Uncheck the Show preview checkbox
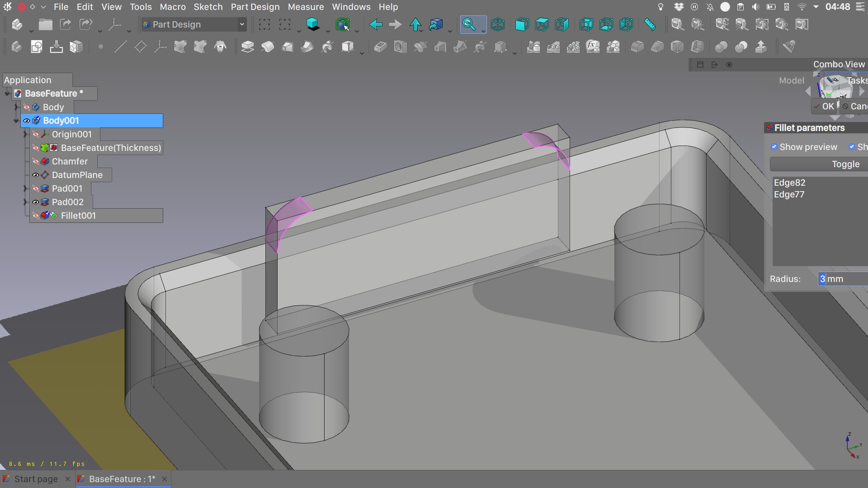Viewport: 868px width, 488px height. (774, 147)
